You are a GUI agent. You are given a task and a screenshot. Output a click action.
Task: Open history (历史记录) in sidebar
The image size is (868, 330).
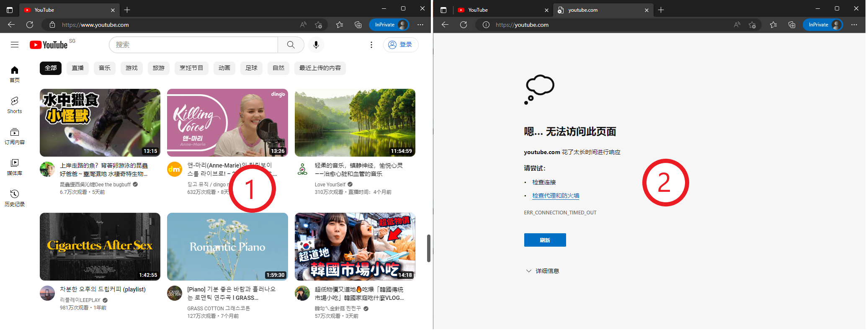pos(15,198)
